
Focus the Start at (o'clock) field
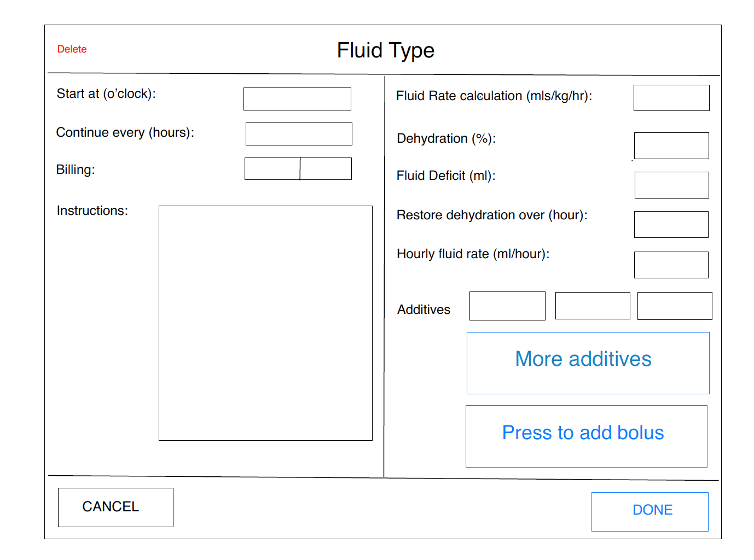pos(297,99)
